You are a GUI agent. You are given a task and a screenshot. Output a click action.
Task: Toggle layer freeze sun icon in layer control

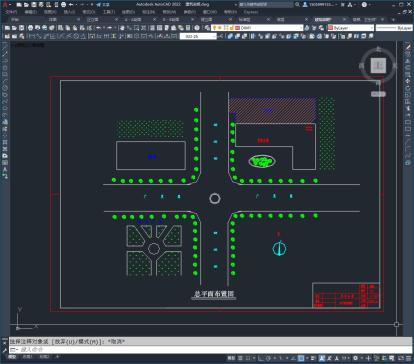click(220, 28)
